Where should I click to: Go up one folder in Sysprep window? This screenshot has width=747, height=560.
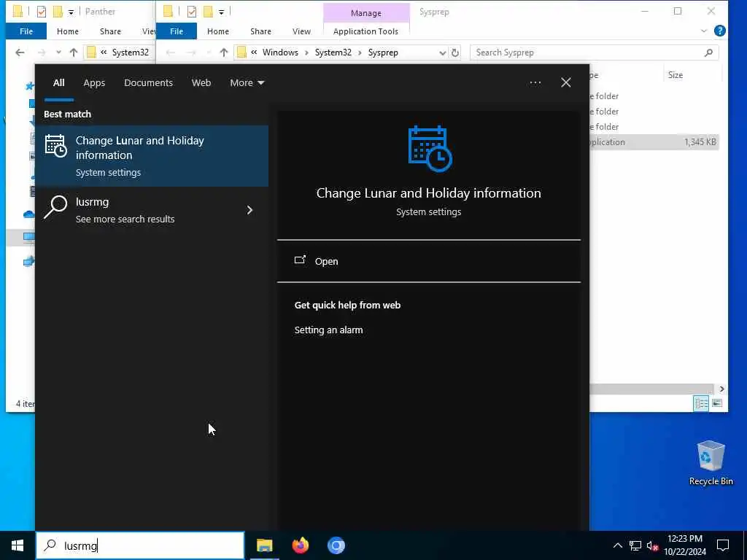(x=224, y=52)
